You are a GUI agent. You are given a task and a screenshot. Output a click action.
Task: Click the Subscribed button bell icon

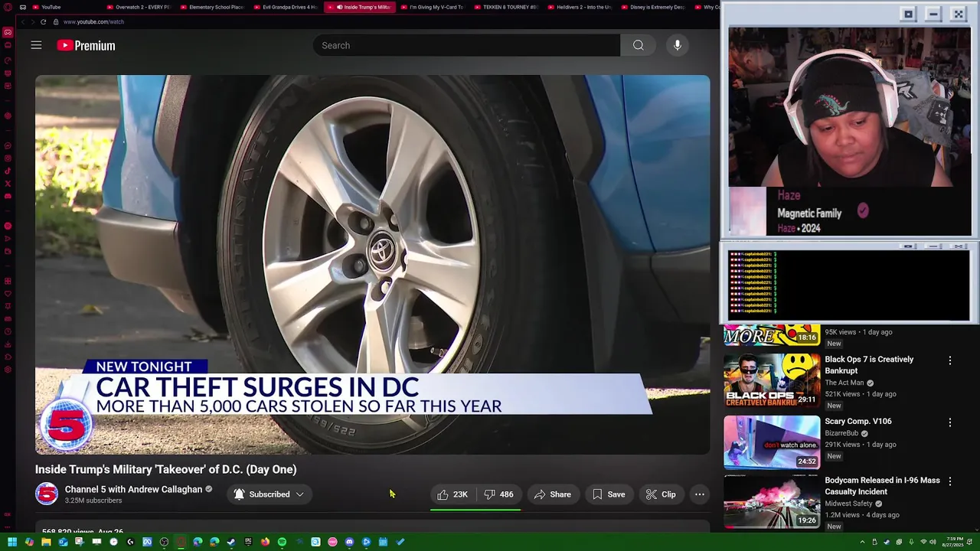239,494
